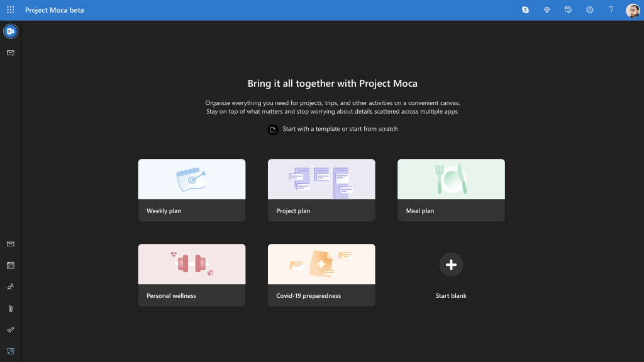Click the Outlook logo in sidebar

coord(11,31)
